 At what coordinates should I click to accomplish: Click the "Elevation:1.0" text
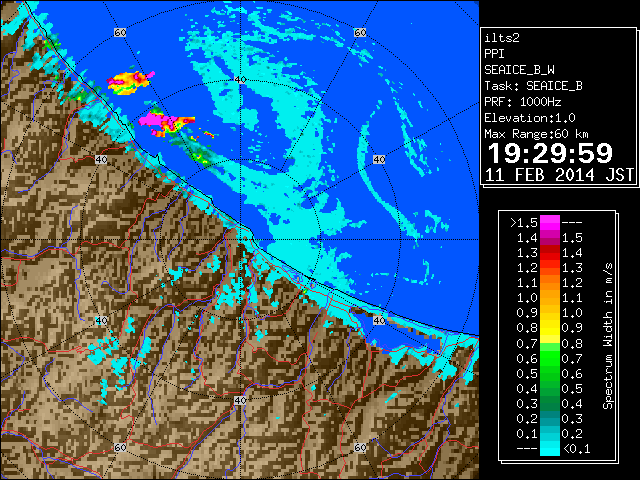click(530, 118)
